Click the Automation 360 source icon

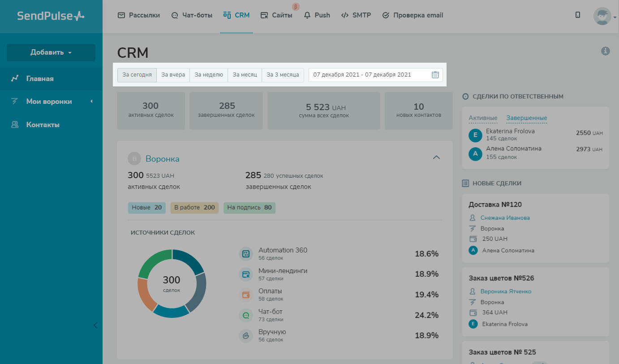pyautogui.click(x=246, y=254)
